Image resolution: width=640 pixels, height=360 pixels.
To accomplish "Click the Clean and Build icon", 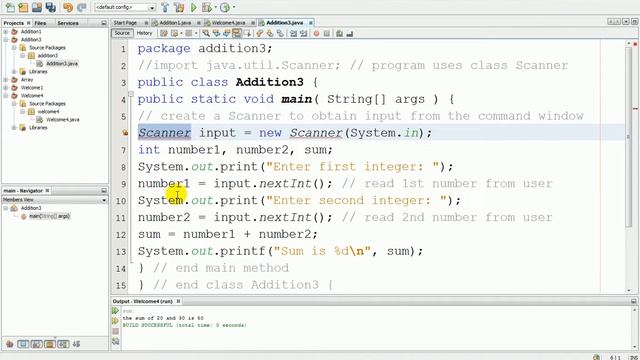I will (x=179, y=7).
